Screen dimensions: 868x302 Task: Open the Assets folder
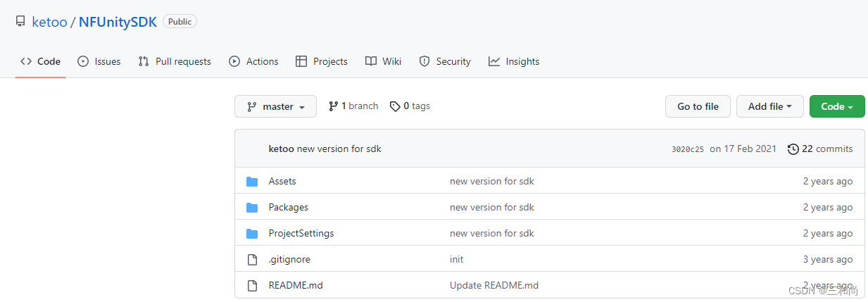point(282,181)
